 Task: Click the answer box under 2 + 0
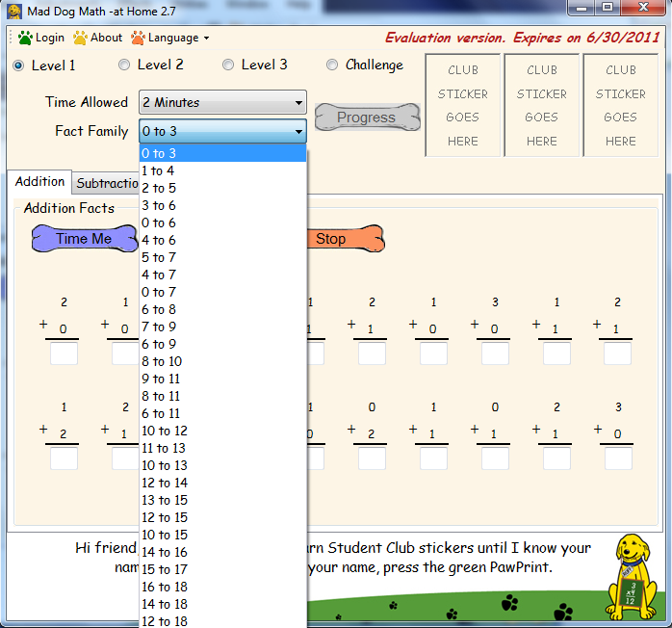[x=64, y=354]
